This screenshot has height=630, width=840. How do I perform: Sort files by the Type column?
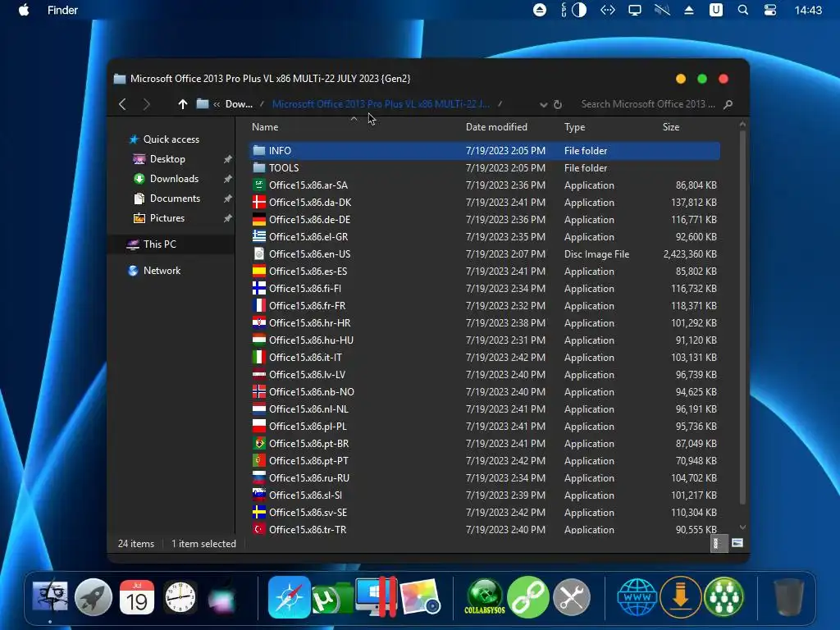pos(574,127)
